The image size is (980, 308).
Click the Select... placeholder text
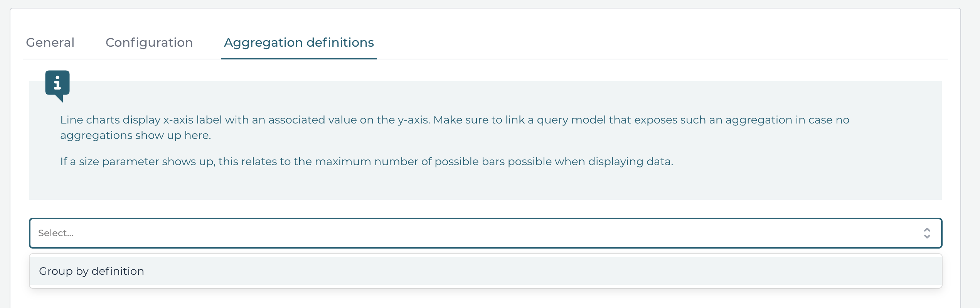[x=55, y=233]
